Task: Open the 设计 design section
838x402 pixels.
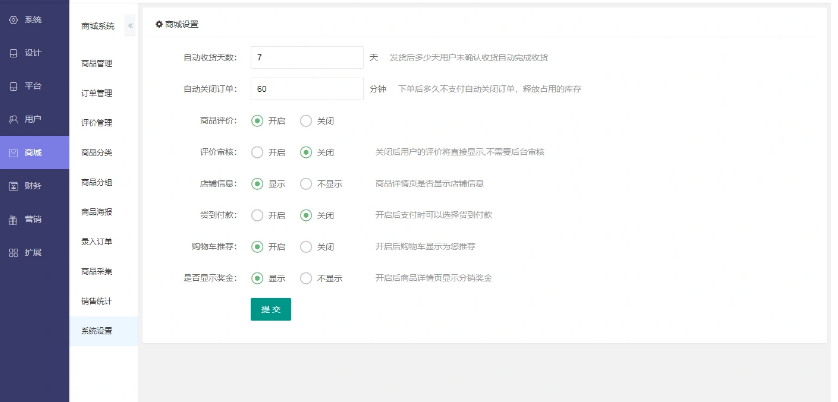Action: (x=27, y=52)
